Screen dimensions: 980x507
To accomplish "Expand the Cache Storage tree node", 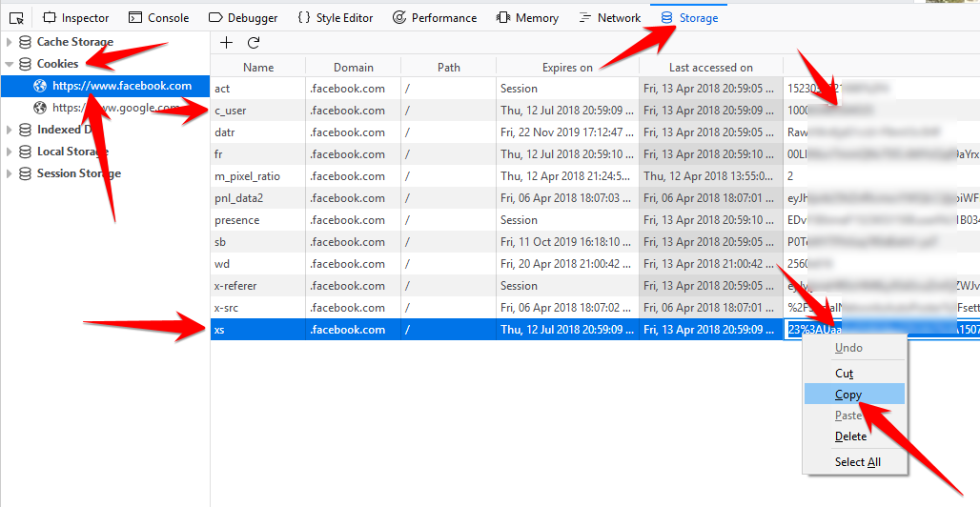I will click(x=9, y=42).
